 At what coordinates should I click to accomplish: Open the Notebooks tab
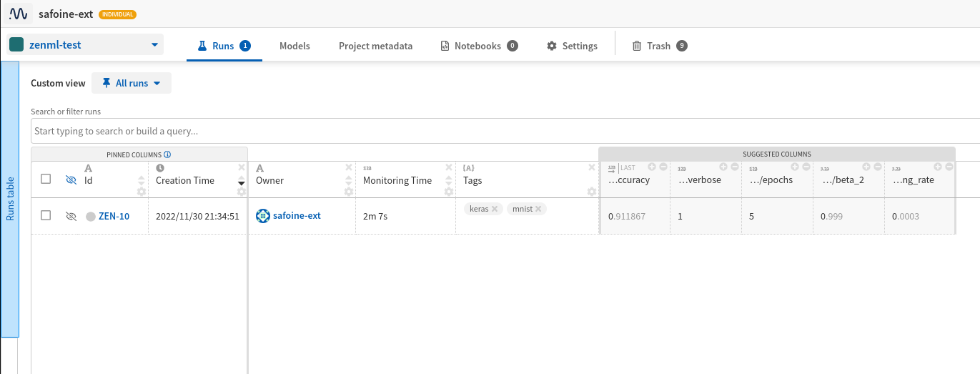pyautogui.click(x=478, y=46)
